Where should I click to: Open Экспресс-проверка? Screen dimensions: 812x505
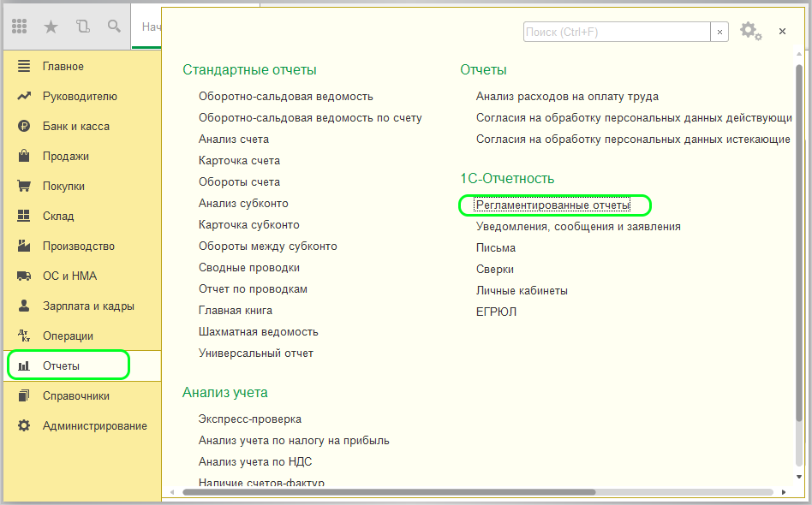click(x=249, y=419)
